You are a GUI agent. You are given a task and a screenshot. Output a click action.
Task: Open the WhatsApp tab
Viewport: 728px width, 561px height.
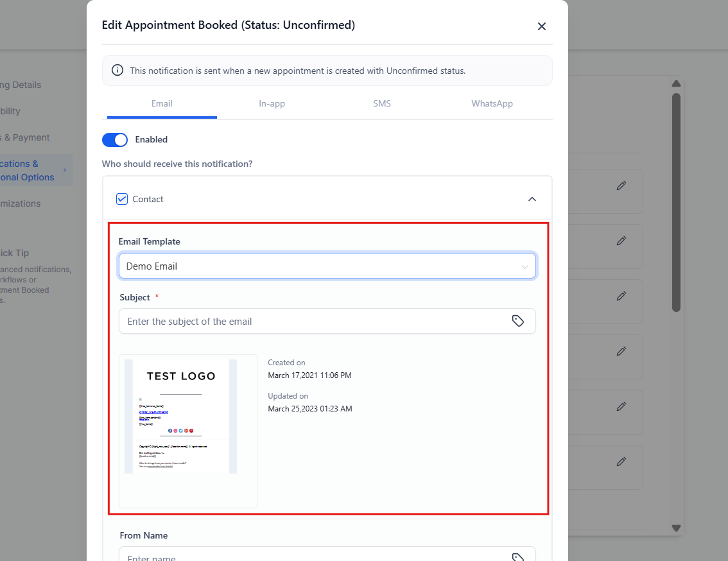point(492,103)
